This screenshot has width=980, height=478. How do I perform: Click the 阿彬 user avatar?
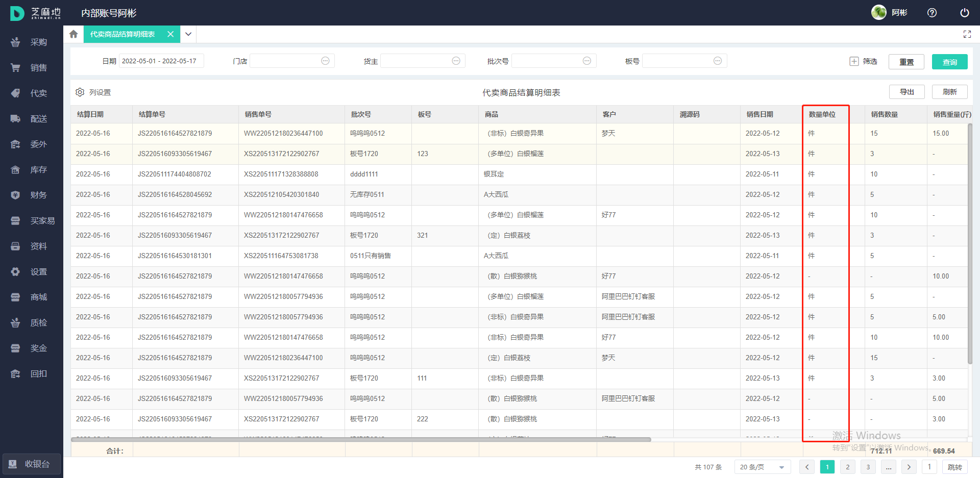pos(879,12)
